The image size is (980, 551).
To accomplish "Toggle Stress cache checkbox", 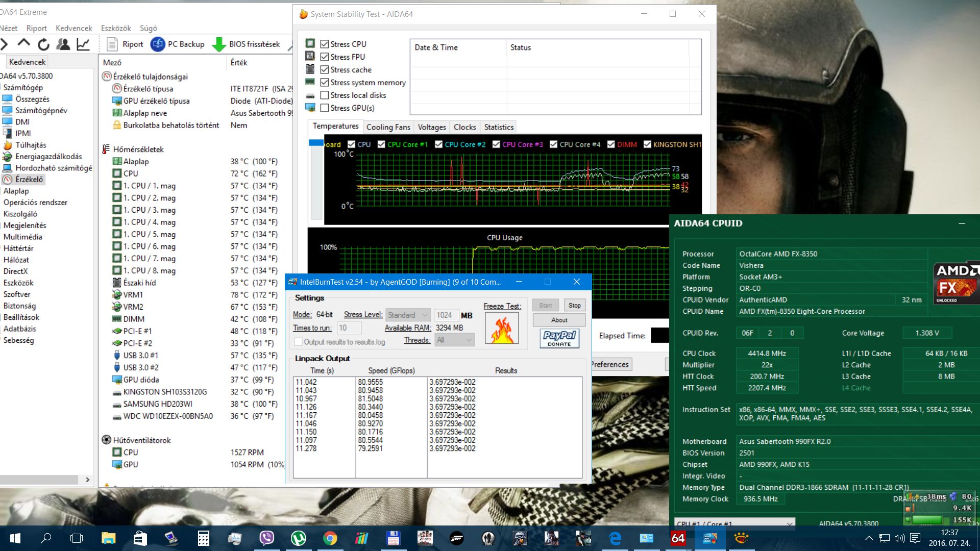I will [324, 69].
